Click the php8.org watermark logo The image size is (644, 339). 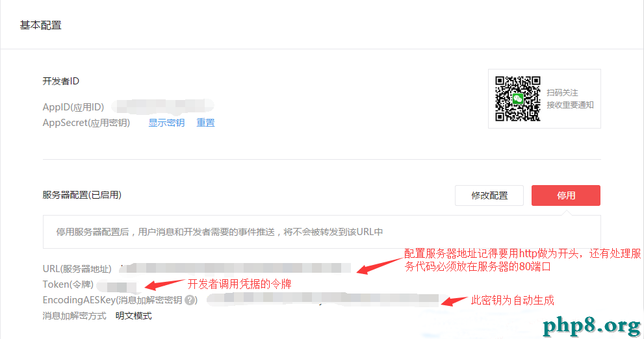591,325
